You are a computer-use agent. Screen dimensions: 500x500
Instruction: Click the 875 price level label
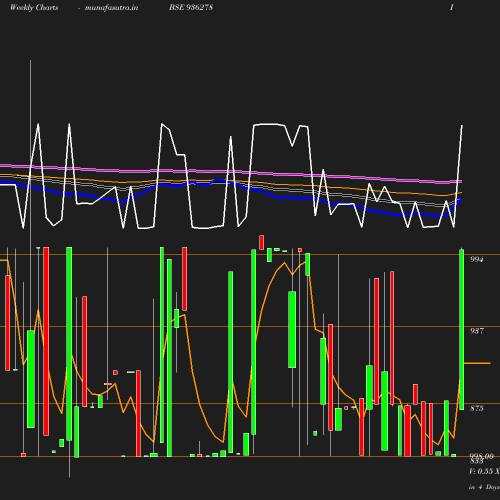[x=476, y=408]
